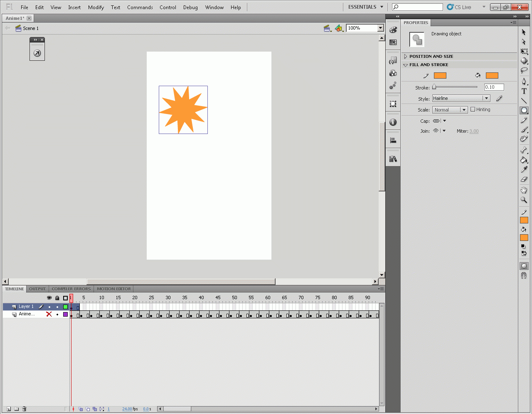532x414 pixels.
Task: Enable the Hinting checkbox
Action: point(473,109)
